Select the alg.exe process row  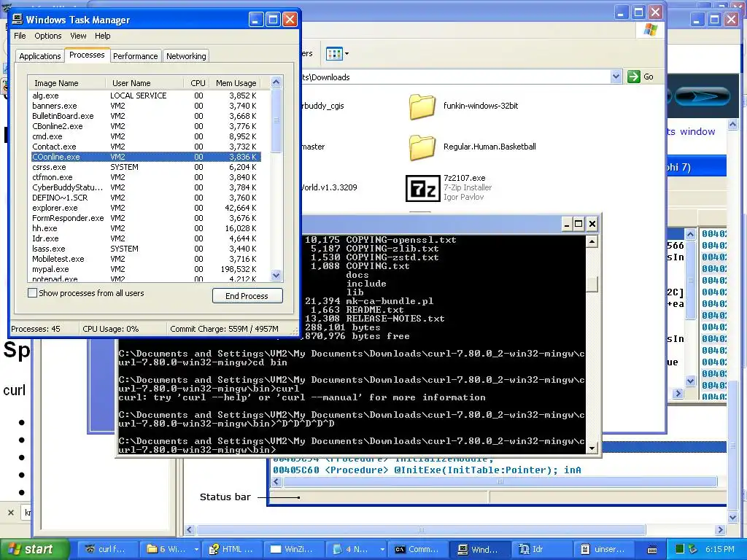pyautogui.click(x=146, y=96)
